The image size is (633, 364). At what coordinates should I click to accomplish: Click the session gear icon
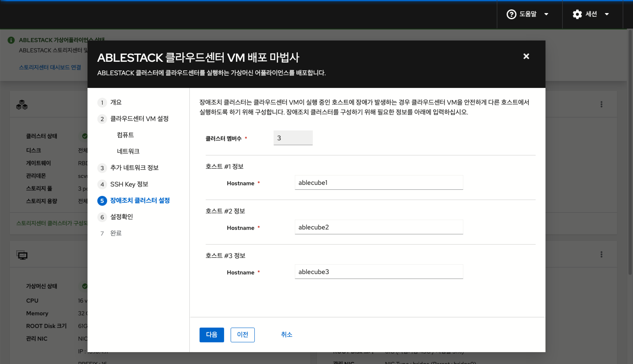(577, 14)
